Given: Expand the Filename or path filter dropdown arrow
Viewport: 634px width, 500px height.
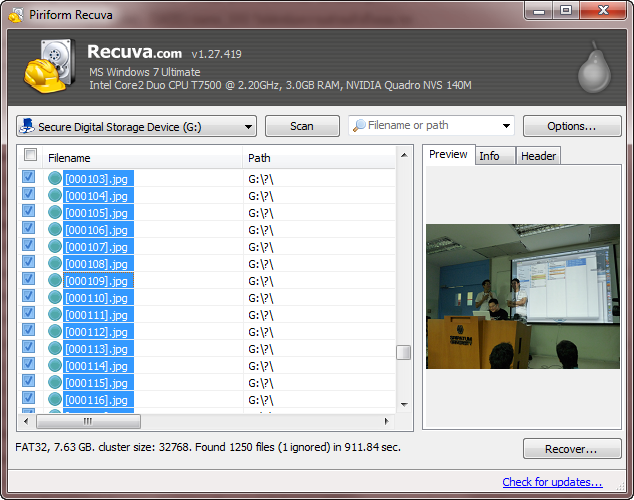Looking at the screenshot, I should click(506, 126).
